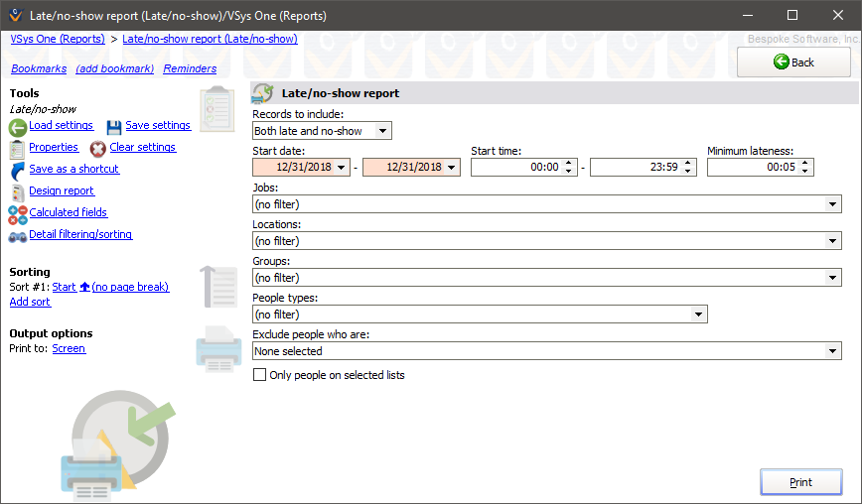Click the (add bookmark) link
Viewport: 862px width, 504px height.
click(x=115, y=68)
